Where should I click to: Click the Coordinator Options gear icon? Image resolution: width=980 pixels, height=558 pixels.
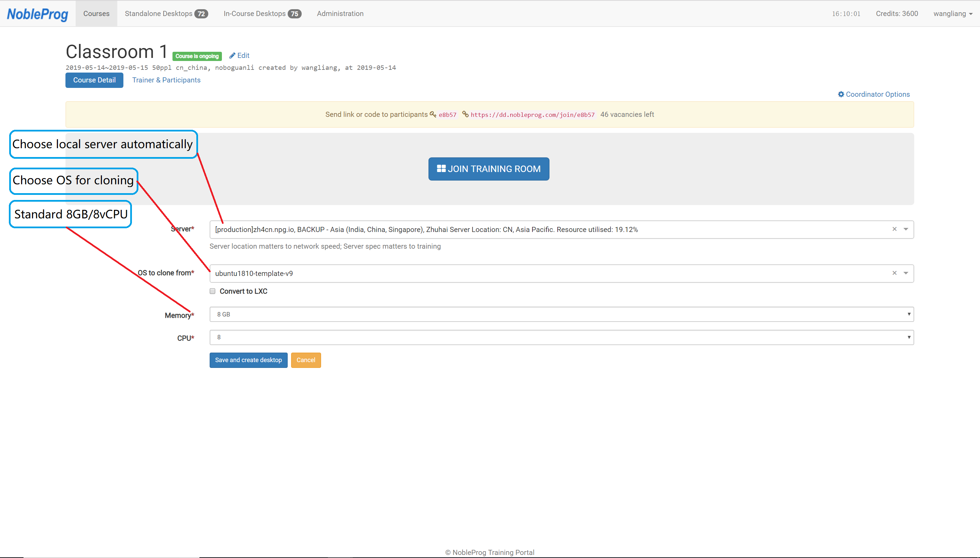click(x=841, y=94)
